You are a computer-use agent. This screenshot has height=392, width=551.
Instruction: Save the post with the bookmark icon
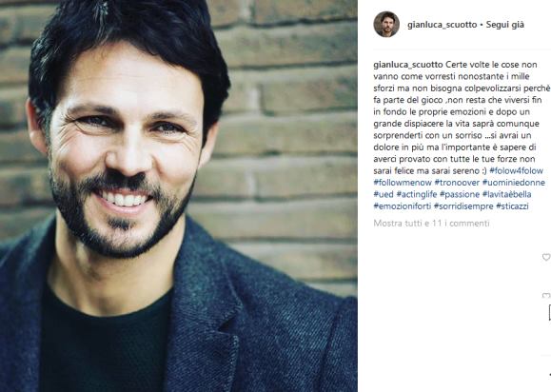pyautogui.click(x=549, y=313)
